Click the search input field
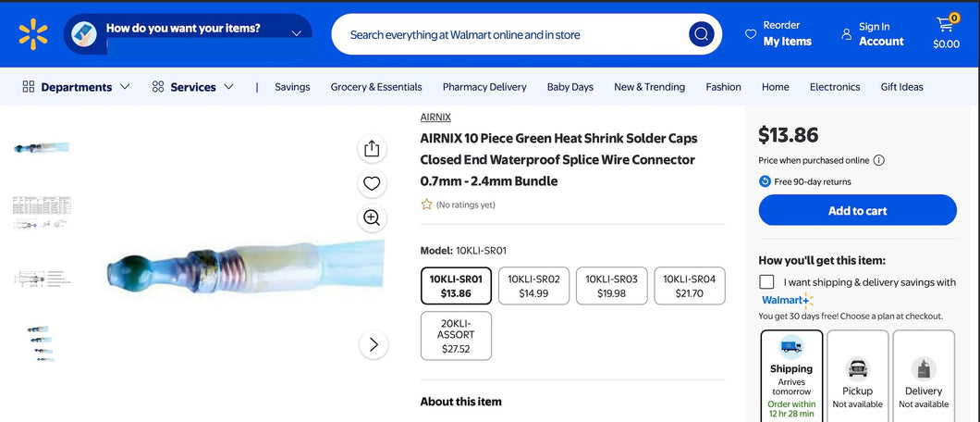 click(508, 35)
